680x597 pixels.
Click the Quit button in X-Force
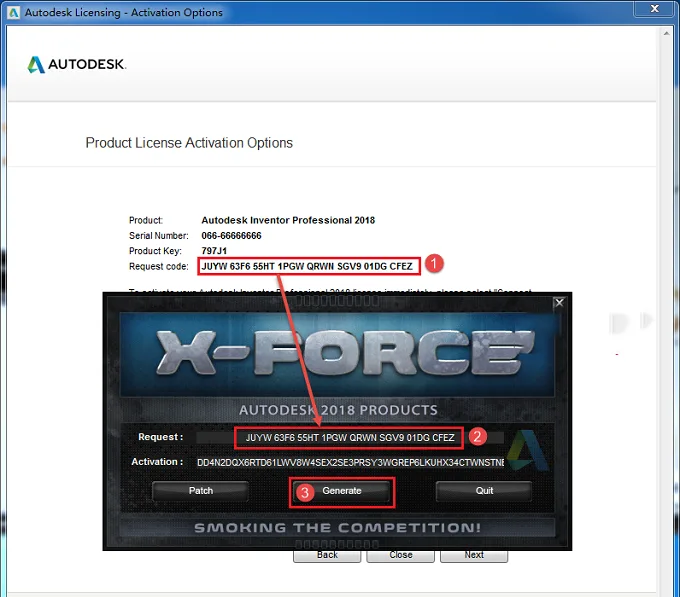click(484, 491)
